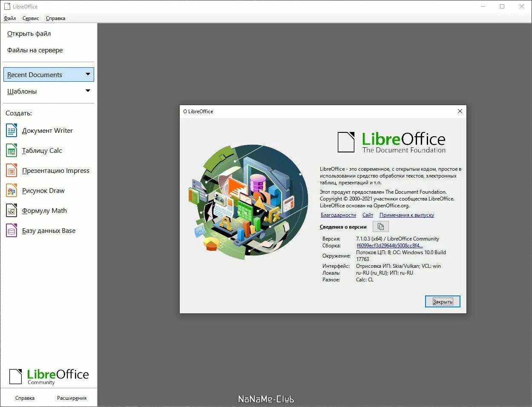
Task: Click the Calc: CL value text
Action: pyautogui.click(x=365, y=280)
